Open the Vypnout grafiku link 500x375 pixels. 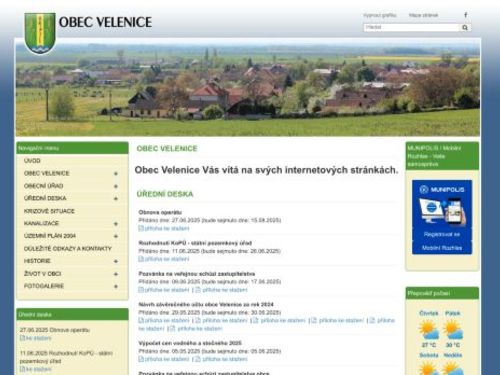click(x=380, y=15)
